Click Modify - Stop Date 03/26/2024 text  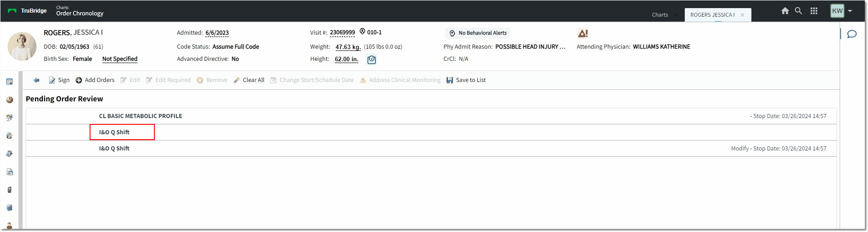click(x=778, y=149)
